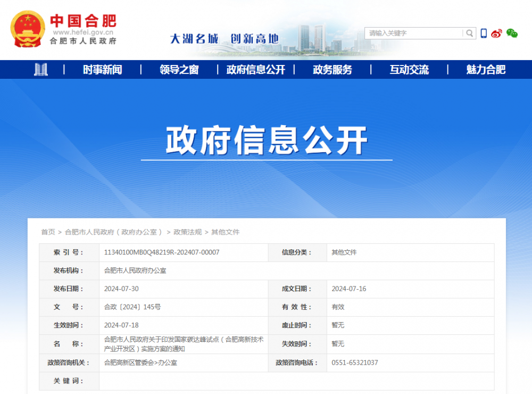Click the 大湖名城 创新高地 slogan banner
The image size is (532, 394).
(x=224, y=38)
